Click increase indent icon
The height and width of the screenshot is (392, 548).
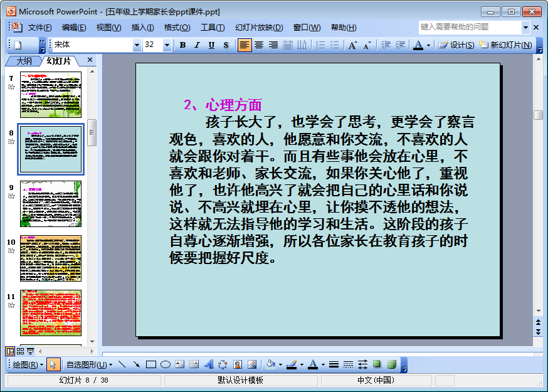(x=400, y=45)
